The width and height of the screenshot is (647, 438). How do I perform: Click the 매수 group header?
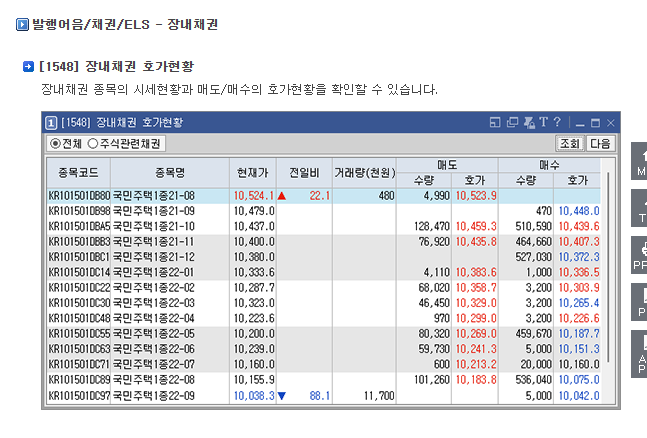coord(549,165)
